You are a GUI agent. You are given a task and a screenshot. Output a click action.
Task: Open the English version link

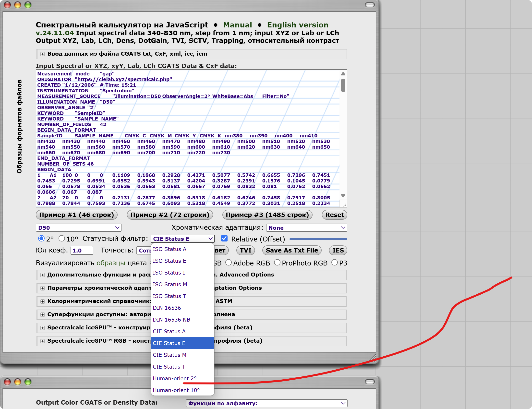point(298,25)
